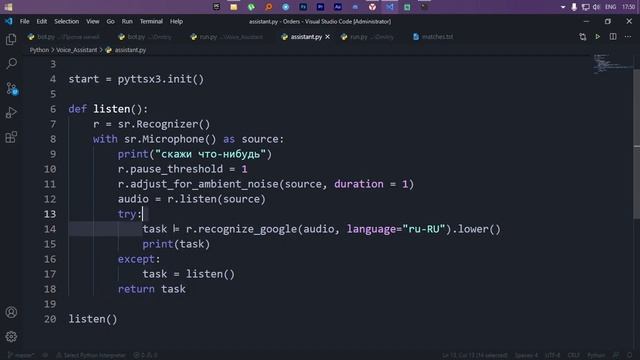The width and height of the screenshot is (640, 360).
Task: Open After Effects from the taskbar
Action: pyautogui.click(x=338, y=7)
